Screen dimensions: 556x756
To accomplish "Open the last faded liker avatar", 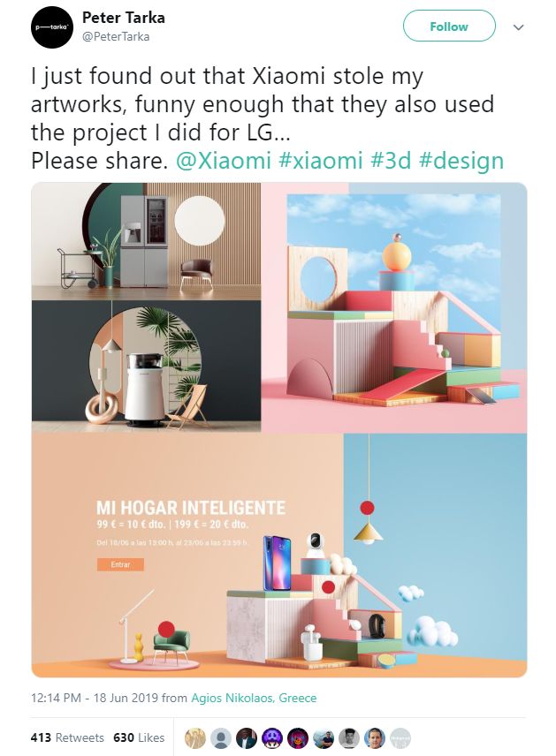I will coord(400,737).
